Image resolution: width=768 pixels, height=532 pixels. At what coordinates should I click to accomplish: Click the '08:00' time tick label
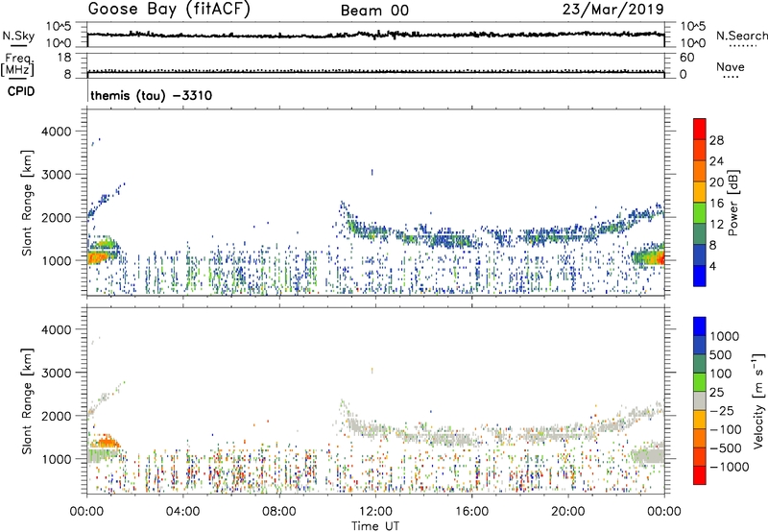(x=279, y=512)
